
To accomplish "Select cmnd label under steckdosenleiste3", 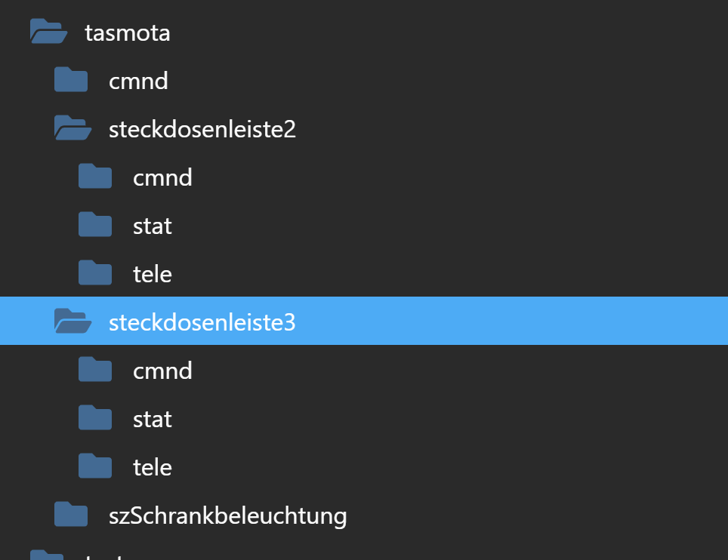I will pos(162,371).
